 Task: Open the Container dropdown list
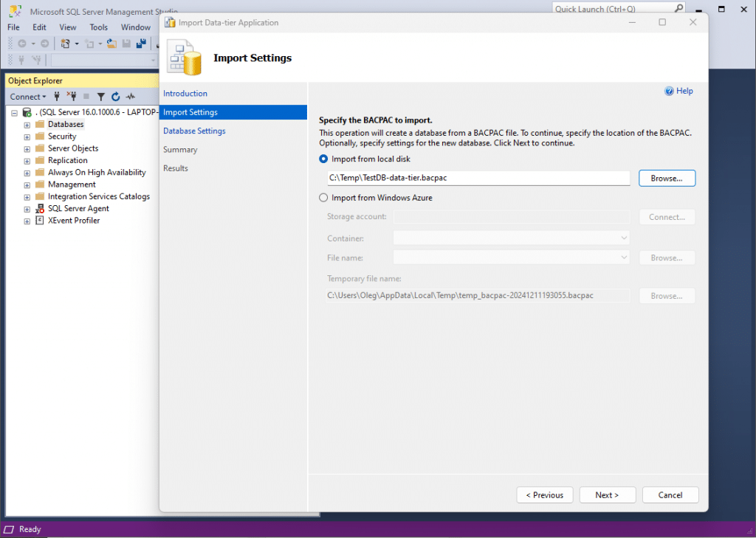tap(623, 238)
